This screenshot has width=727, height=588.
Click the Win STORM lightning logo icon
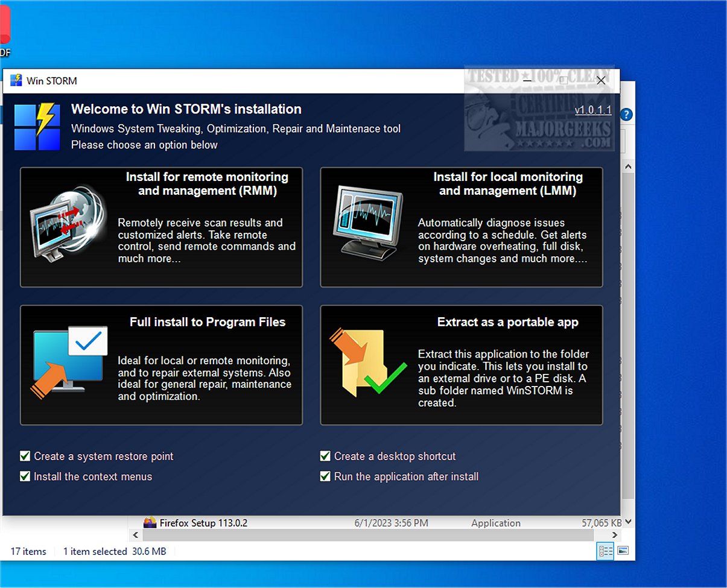(37, 127)
